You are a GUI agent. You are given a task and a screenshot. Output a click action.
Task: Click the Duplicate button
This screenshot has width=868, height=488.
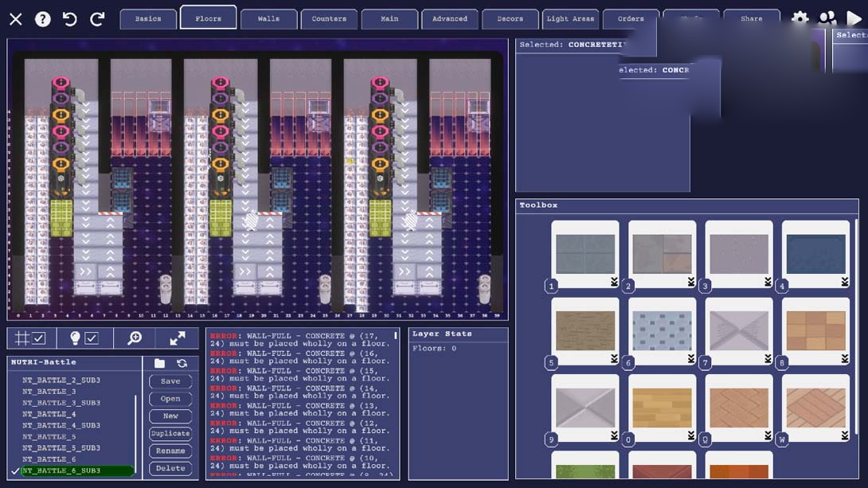tap(170, 434)
